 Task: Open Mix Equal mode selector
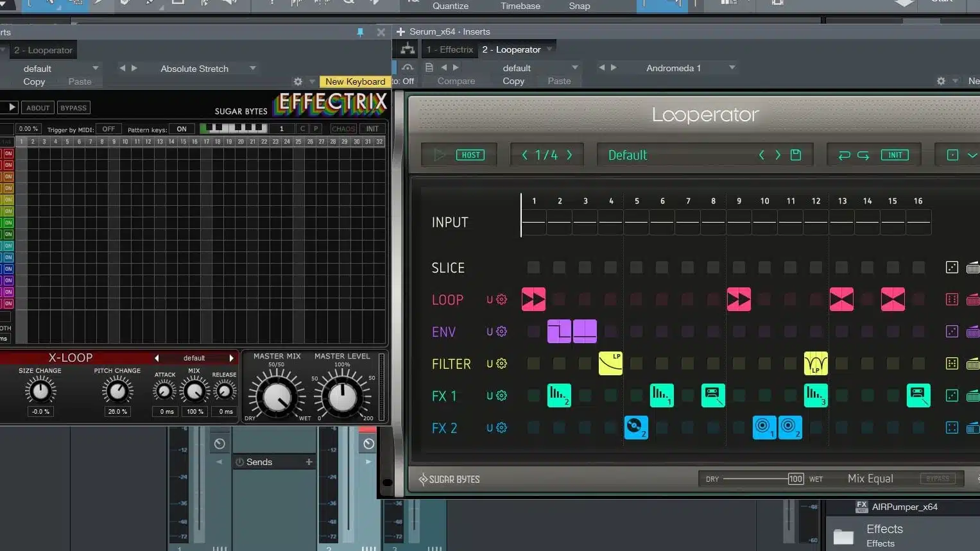(x=870, y=479)
